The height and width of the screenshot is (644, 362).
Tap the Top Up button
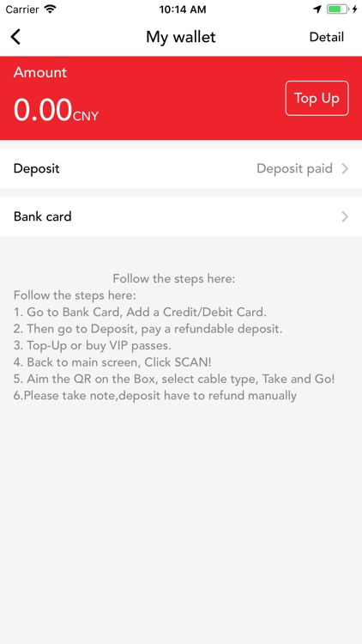[x=317, y=98]
